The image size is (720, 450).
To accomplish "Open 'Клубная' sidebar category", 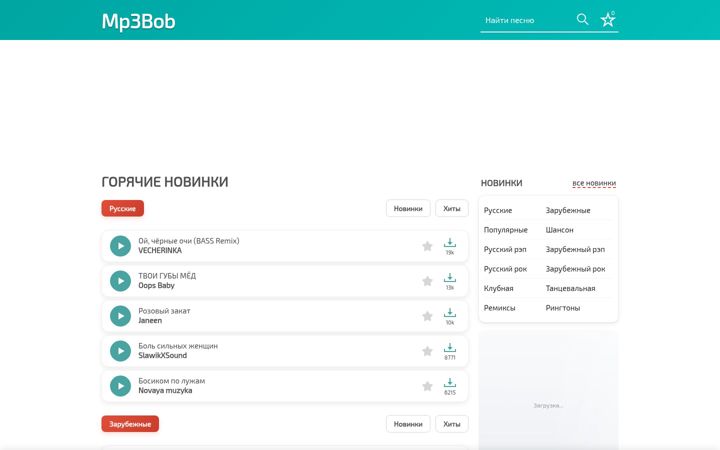I will (x=498, y=288).
